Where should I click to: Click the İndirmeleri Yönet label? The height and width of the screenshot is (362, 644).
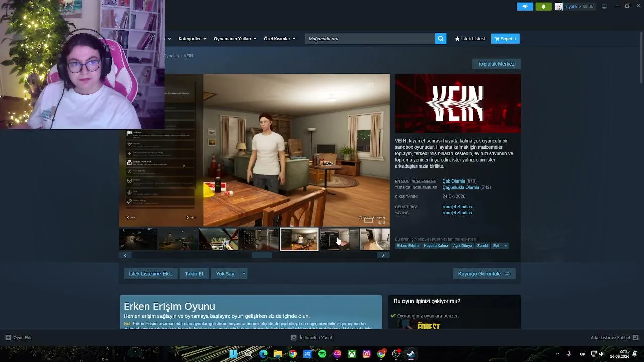pos(316,338)
